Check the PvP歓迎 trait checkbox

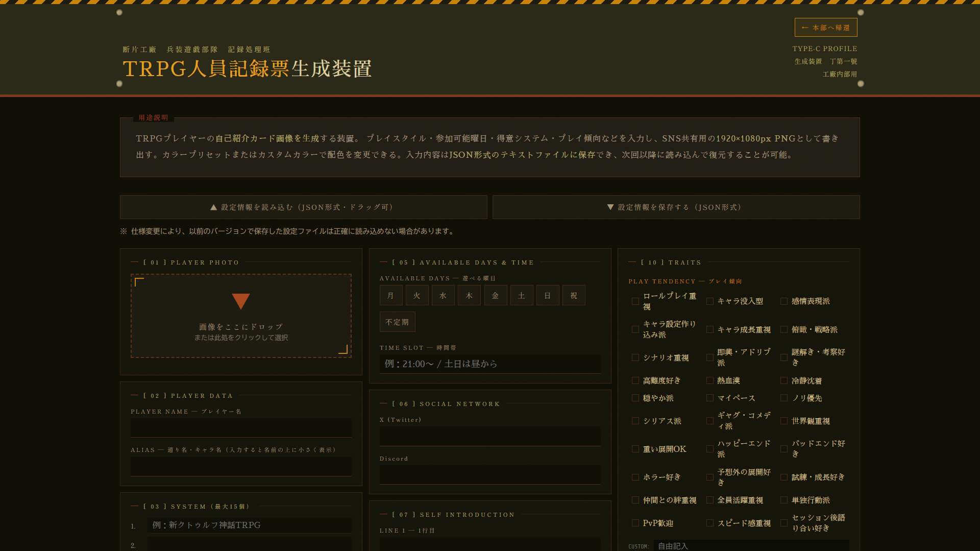(x=635, y=523)
